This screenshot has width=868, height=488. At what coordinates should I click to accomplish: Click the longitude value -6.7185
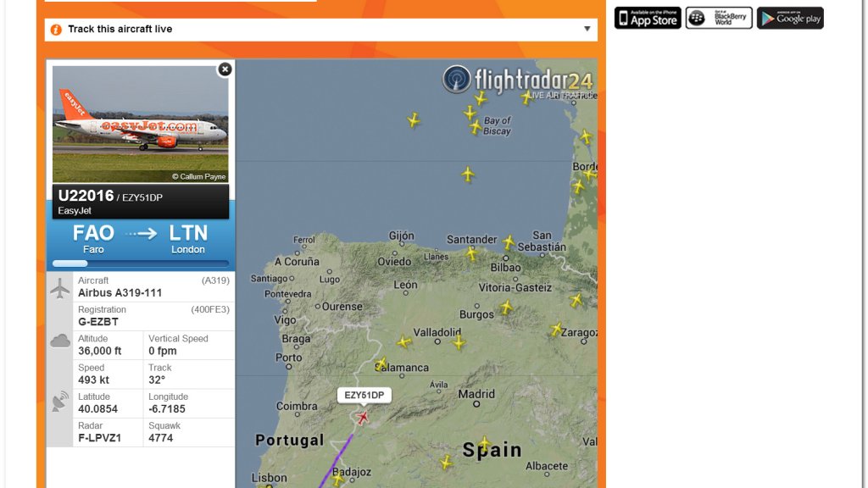pyautogui.click(x=167, y=409)
